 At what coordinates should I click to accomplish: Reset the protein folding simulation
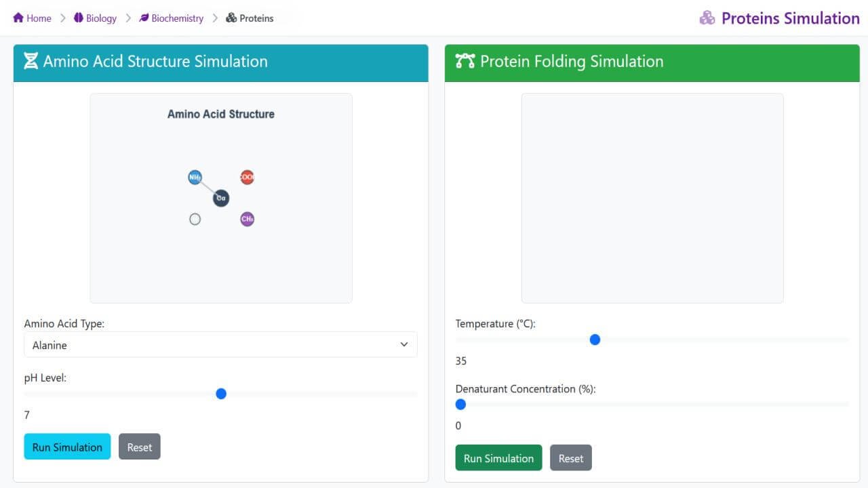click(x=571, y=457)
